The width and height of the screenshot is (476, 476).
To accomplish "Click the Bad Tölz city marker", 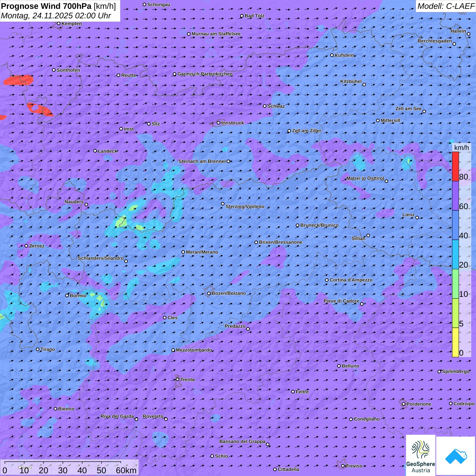I will [242, 16].
